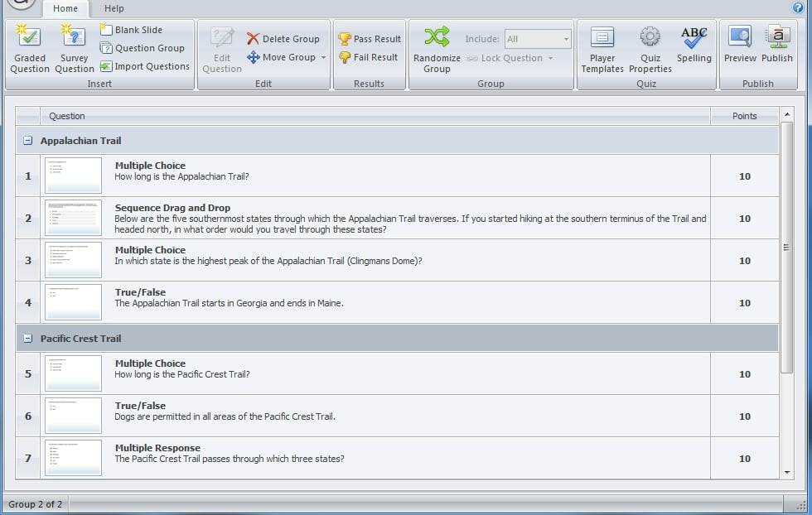812x515 pixels.
Task: Open the Fail Result slide
Action: (368, 57)
